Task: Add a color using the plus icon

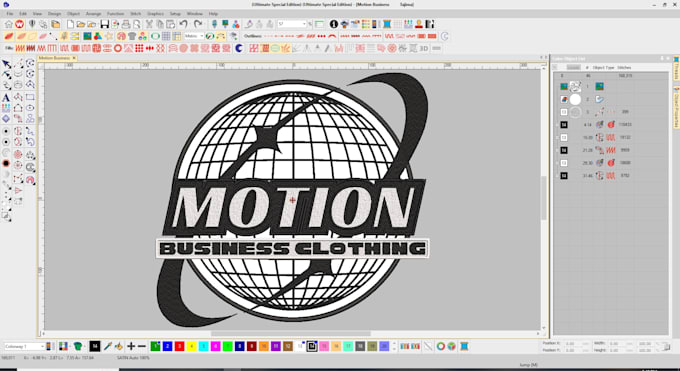Action: tap(131, 346)
